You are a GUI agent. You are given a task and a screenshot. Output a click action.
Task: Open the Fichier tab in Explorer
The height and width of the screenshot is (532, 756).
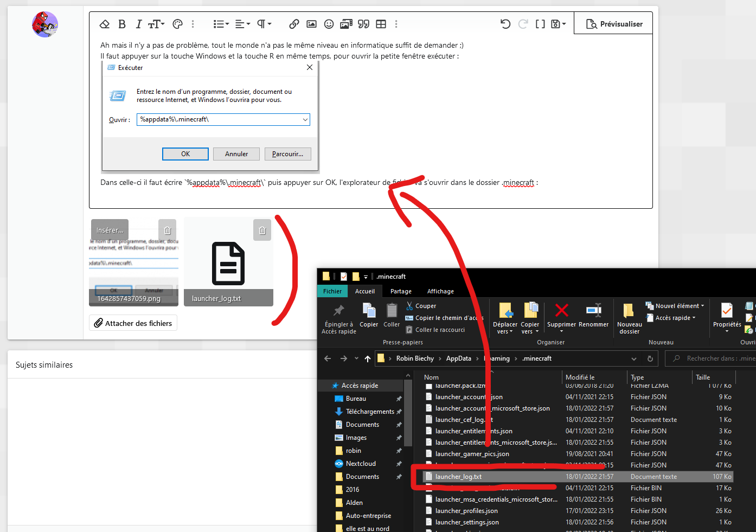click(332, 291)
